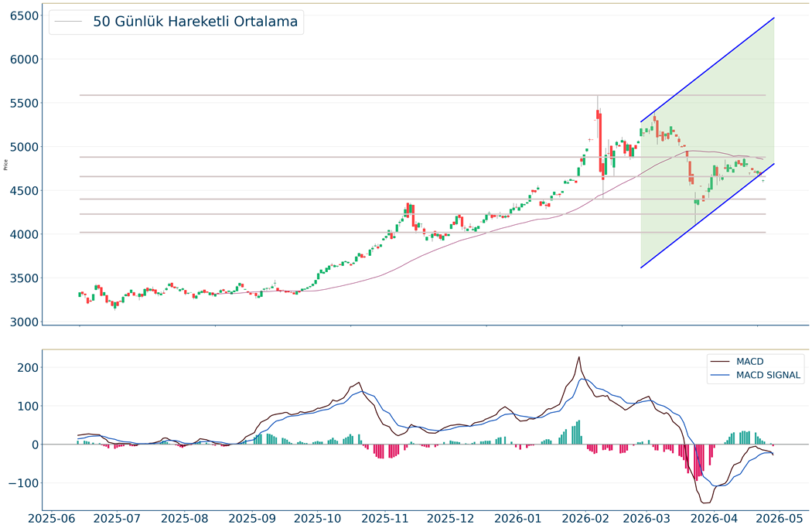Click the deepest MACD trough below -100

(x=705, y=502)
